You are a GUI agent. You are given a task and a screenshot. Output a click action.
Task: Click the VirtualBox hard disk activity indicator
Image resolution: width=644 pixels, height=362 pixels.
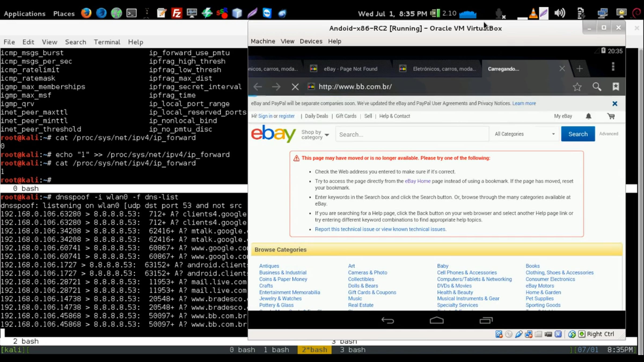[499, 334]
